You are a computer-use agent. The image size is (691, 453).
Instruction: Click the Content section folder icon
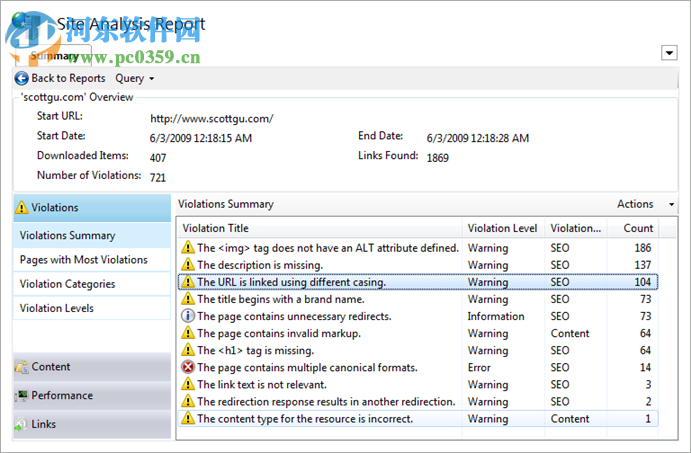click(21, 367)
